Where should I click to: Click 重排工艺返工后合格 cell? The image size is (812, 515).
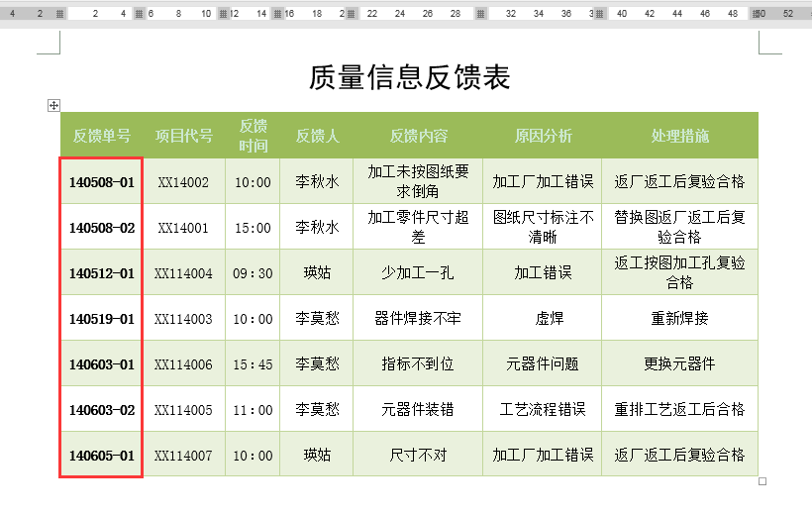(x=679, y=409)
